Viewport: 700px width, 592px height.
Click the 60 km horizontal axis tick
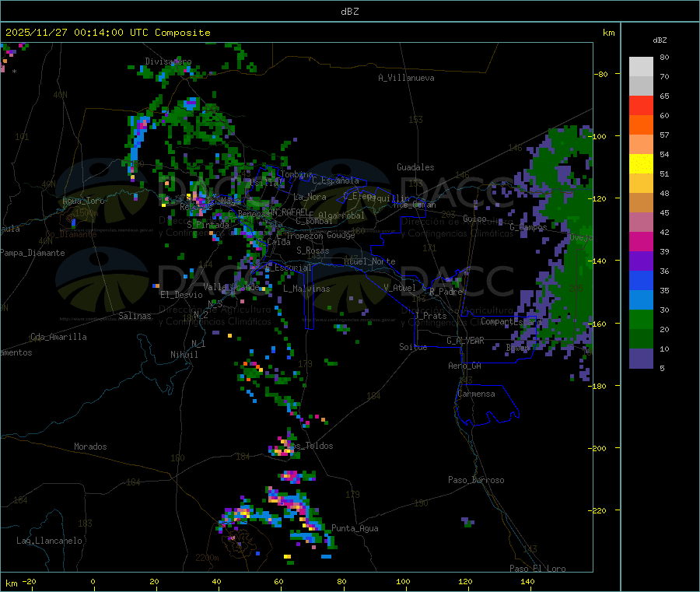click(279, 582)
